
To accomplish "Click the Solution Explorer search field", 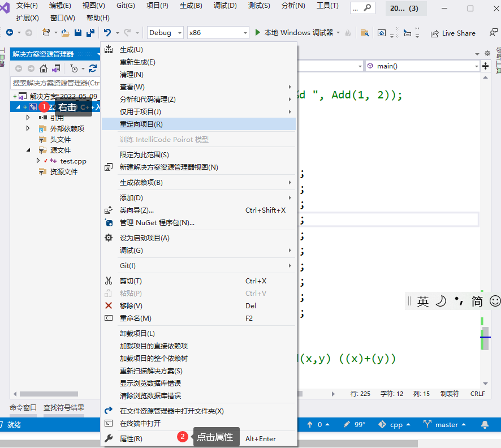I will 55,83.
